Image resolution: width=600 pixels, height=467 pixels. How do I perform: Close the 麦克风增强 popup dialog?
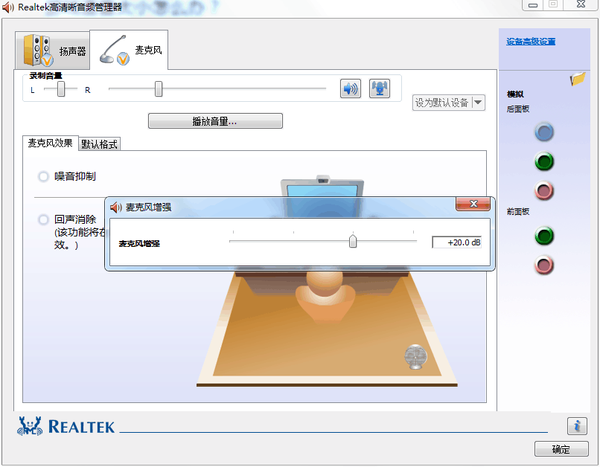click(473, 204)
